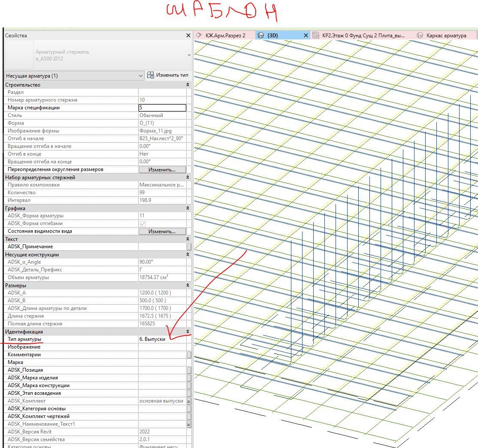Click the Изображение value field
478x448 pixels.
pos(162,347)
